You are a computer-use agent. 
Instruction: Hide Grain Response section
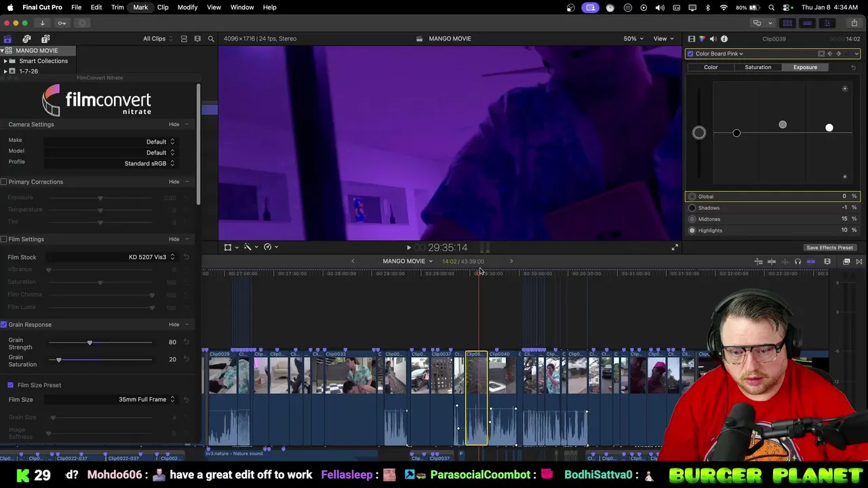point(174,325)
